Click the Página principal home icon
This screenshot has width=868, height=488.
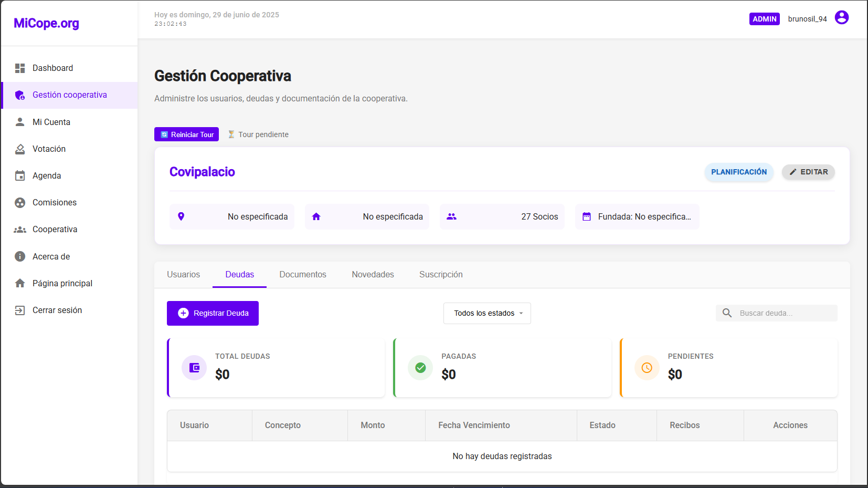pyautogui.click(x=20, y=284)
